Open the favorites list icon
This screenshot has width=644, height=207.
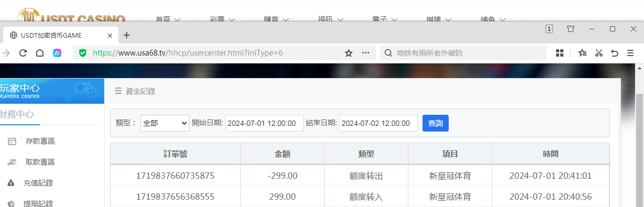click(x=582, y=53)
